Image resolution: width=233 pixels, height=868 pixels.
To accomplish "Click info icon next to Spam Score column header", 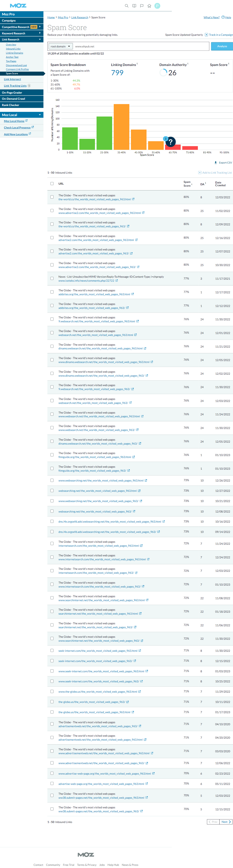I will 192,184.
